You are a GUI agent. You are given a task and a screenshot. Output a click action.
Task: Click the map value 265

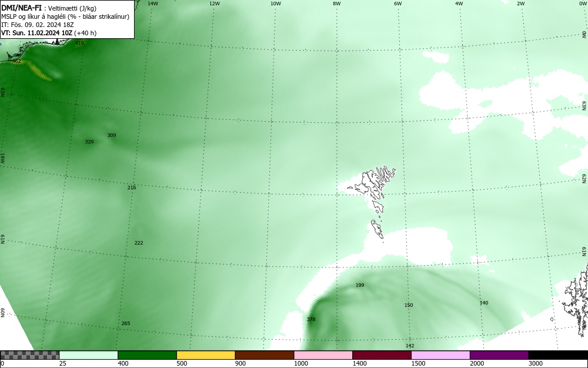(x=126, y=323)
